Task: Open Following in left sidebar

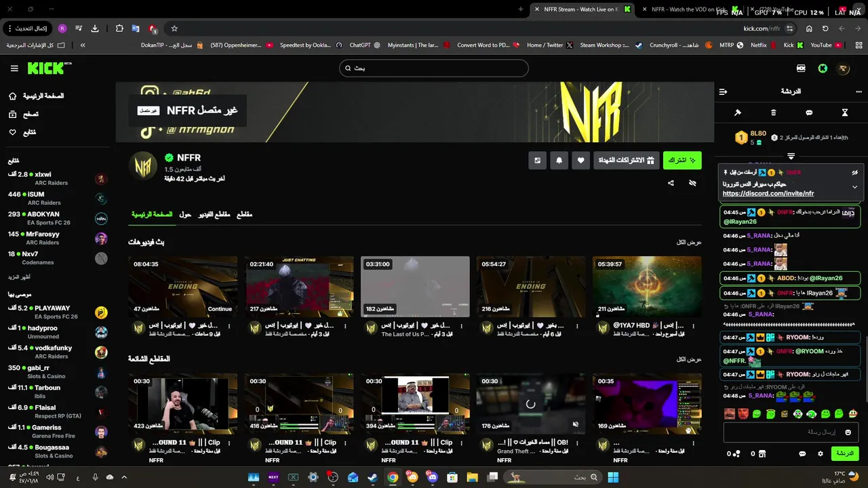Action: tap(22, 132)
